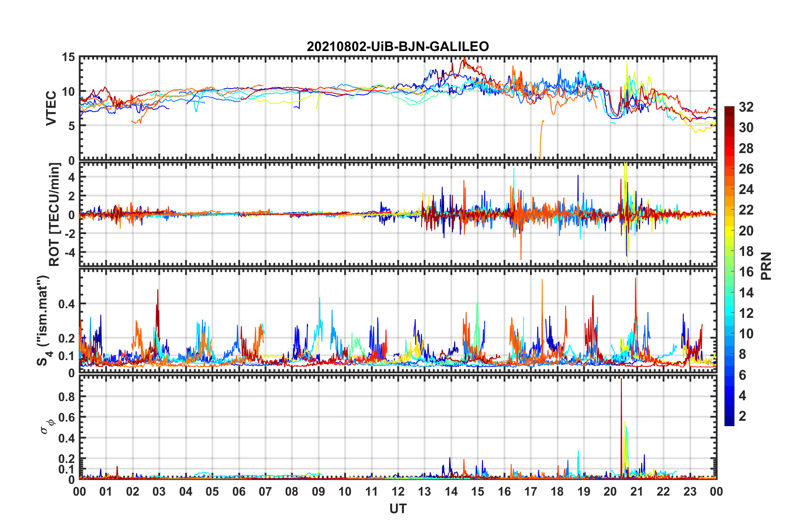Click the ROT y-axis tick -4

click(69, 253)
